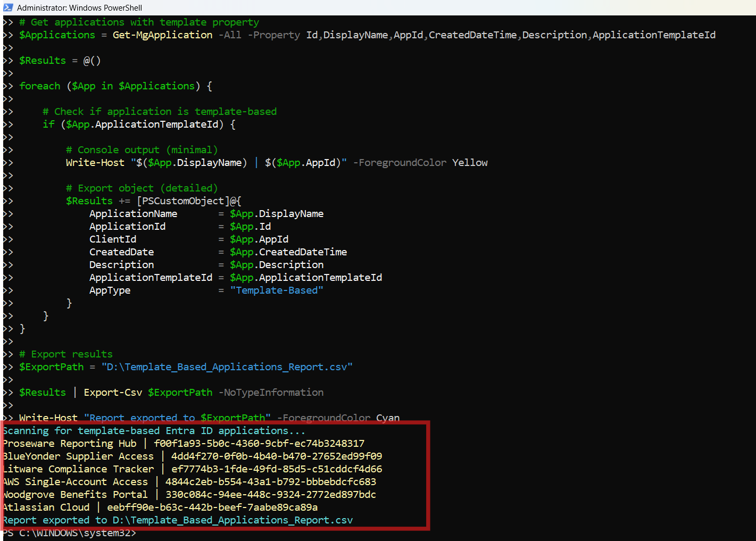The height and width of the screenshot is (541, 756).
Task: Click the '-NoTypeInformation' parameter
Action: click(x=271, y=393)
